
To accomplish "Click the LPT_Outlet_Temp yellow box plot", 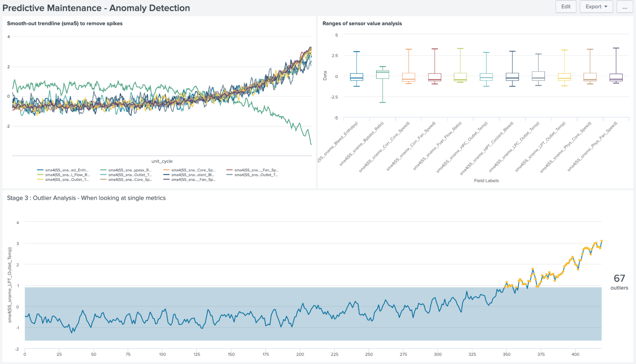I will point(564,77).
